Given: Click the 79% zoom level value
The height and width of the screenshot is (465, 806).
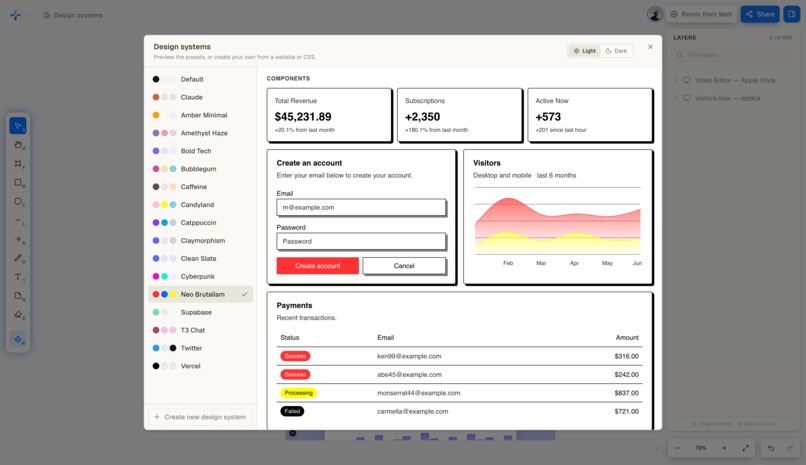Looking at the screenshot, I should [x=701, y=448].
